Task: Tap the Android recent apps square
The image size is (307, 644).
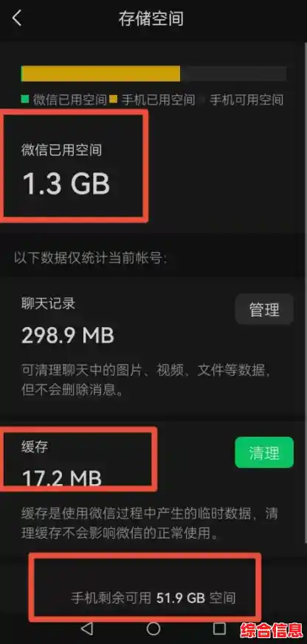Action: 219,628
